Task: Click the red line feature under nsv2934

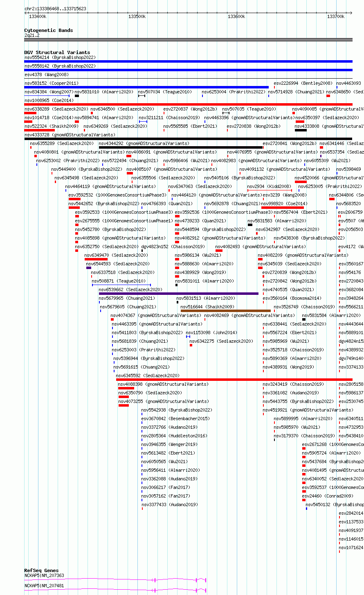Action: [x=270, y=190]
